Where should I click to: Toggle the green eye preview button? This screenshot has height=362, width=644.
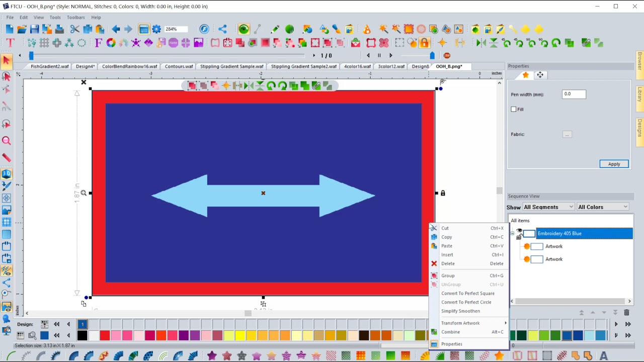(244, 29)
